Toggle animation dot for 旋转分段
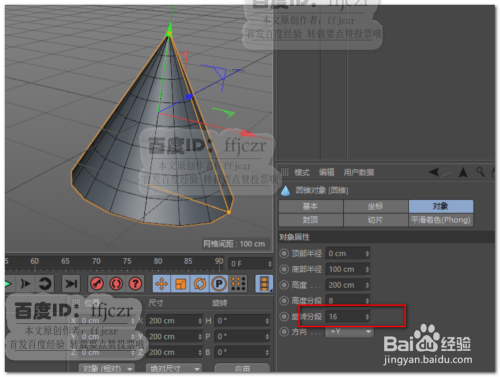The width and height of the screenshot is (500, 377). pos(284,316)
